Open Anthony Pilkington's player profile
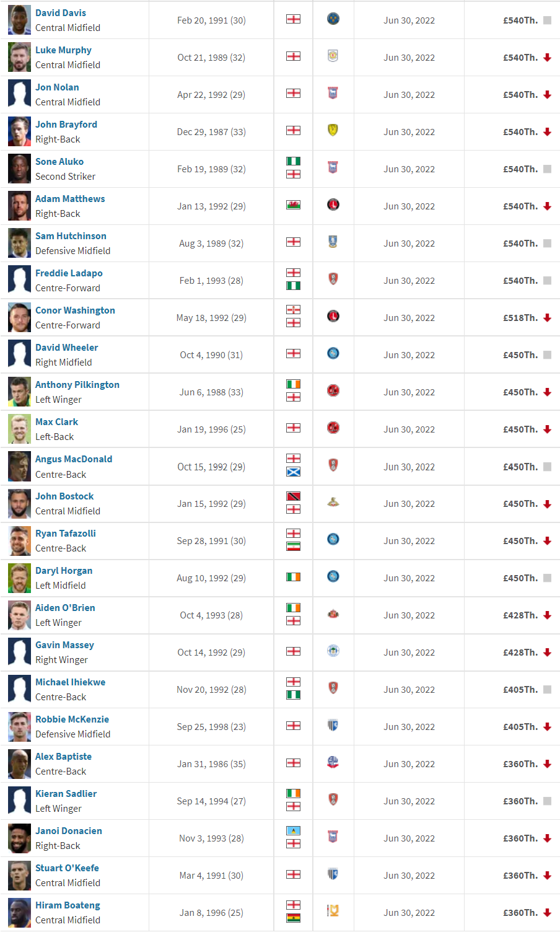Viewport: 560px width, 932px height. tap(77, 385)
